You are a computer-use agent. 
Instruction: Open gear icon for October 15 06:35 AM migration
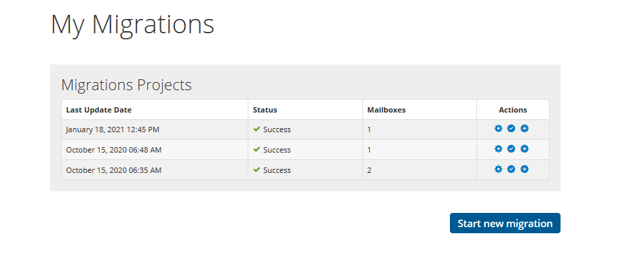(498, 170)
